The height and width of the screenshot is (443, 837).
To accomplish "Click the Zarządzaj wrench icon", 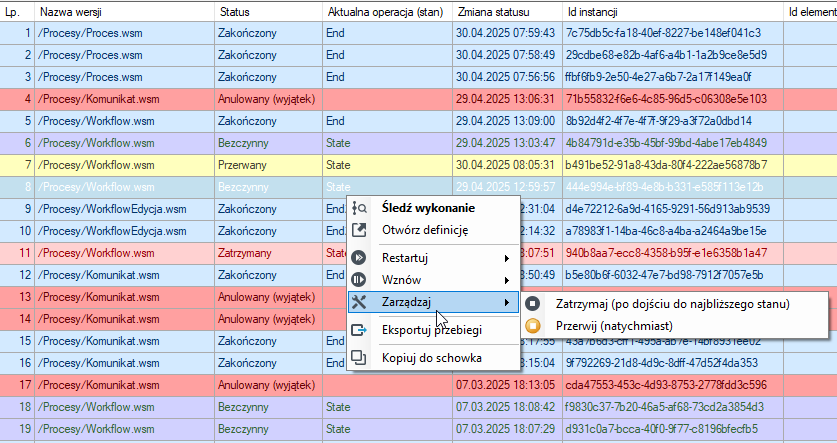I will click(x=359, y=302).
